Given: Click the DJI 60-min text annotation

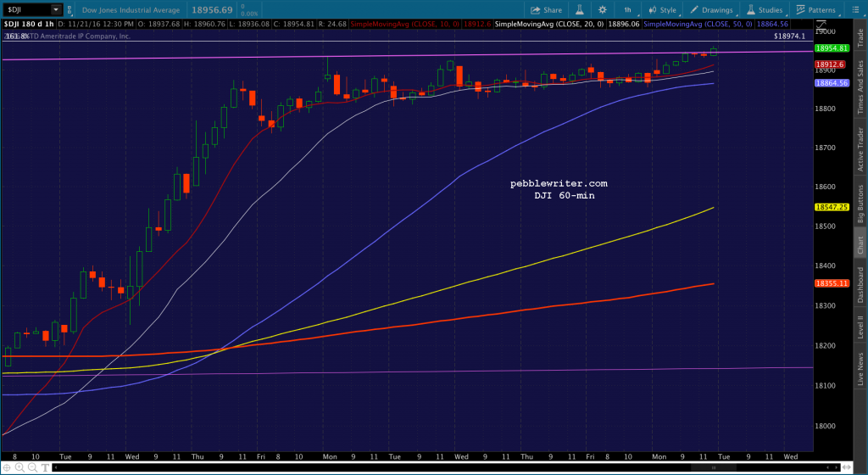Looking at the screenshot, I should 564,195.
